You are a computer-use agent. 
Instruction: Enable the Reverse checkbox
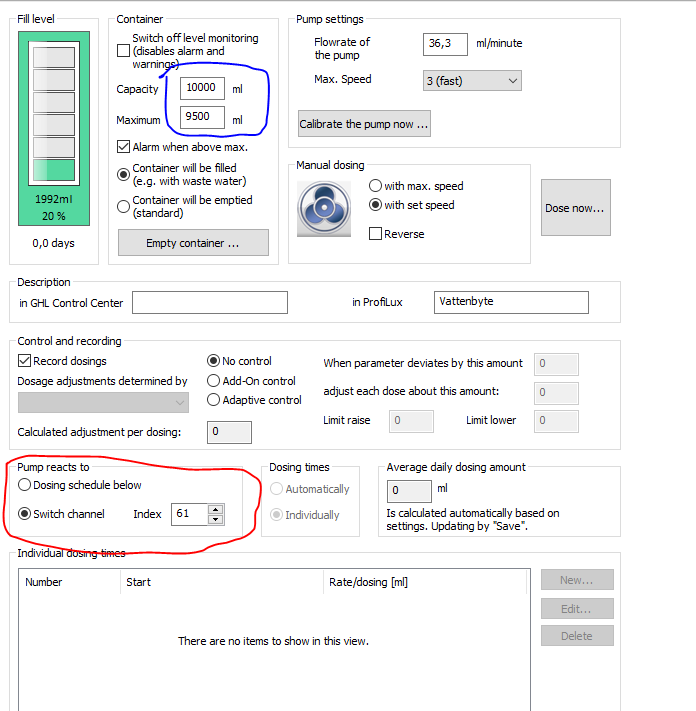coord(375,234)
